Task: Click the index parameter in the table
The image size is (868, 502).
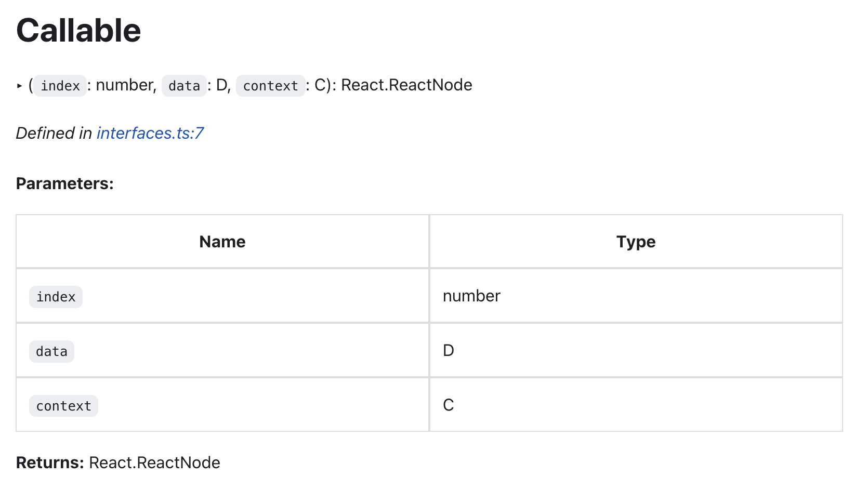Action: tap(56, 297)
